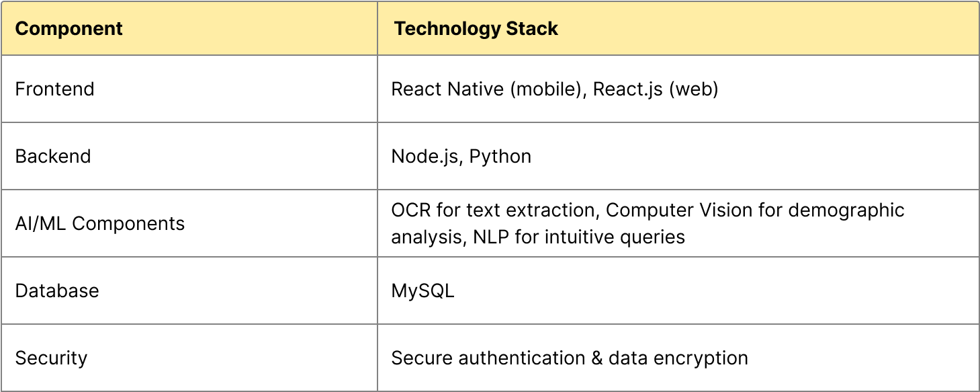Select the Backend row label
This screenshot has width=980, height=392.
(x=52, y=157)
